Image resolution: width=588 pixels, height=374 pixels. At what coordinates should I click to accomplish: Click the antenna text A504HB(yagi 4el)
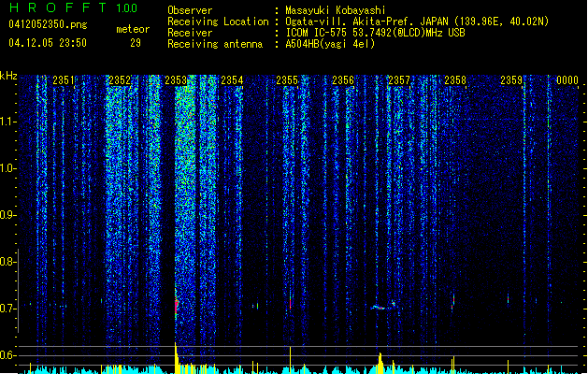330,44
